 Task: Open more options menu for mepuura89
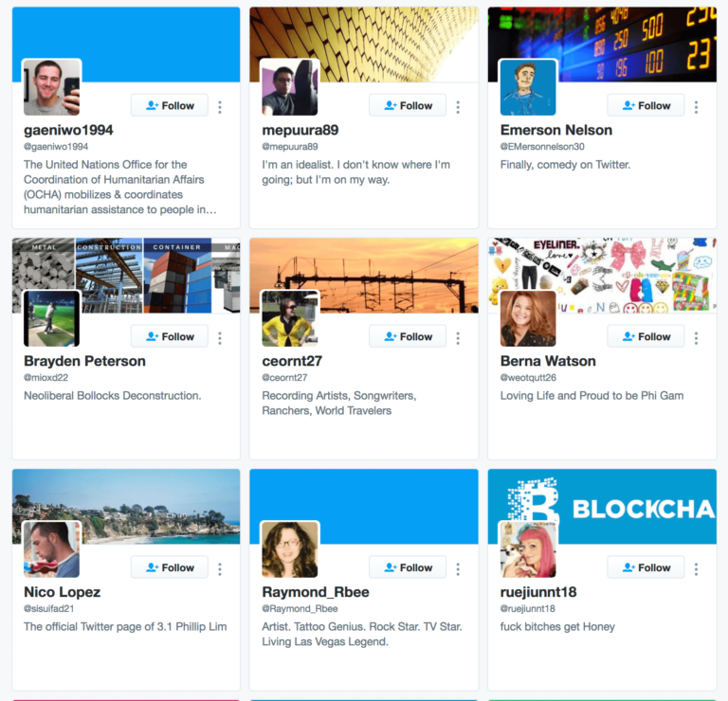pyautogui.click(x=458, y=107)
